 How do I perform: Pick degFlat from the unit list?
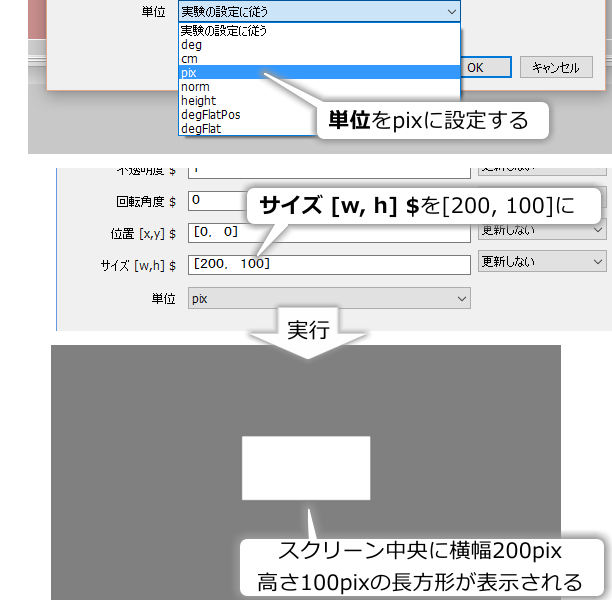point(248,128)
